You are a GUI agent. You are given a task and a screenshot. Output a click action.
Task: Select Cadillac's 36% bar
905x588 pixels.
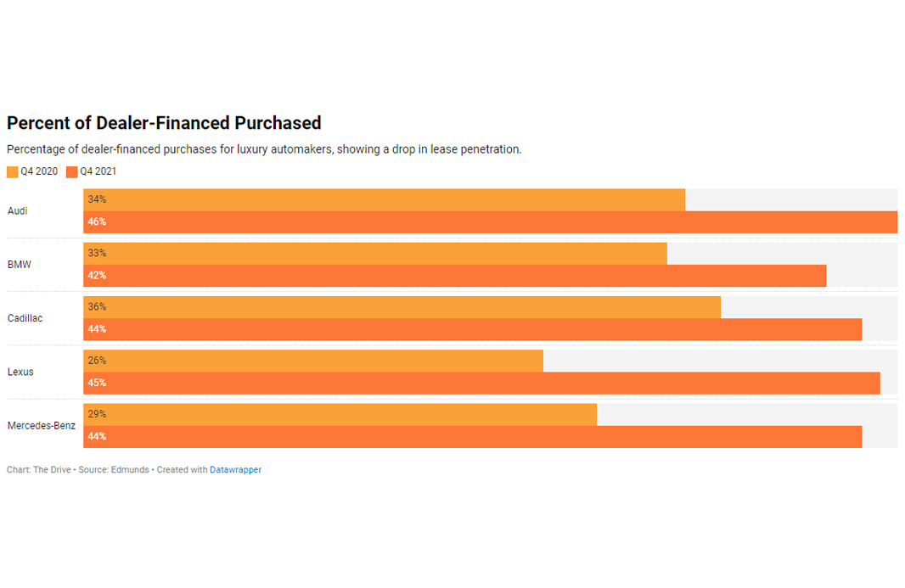[402, 307]
